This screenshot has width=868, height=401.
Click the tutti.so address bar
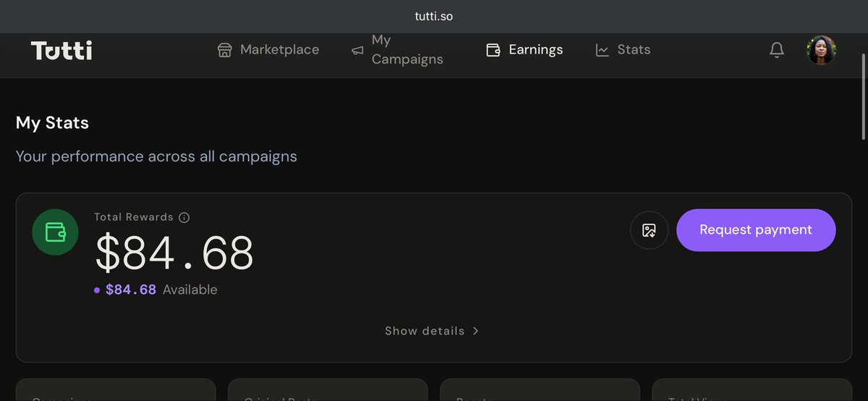434,16
